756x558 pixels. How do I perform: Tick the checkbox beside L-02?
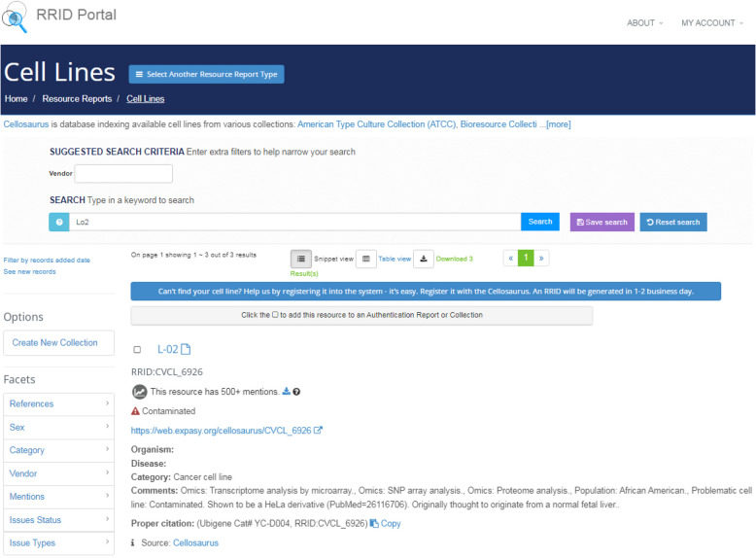[x=137, y=350]
